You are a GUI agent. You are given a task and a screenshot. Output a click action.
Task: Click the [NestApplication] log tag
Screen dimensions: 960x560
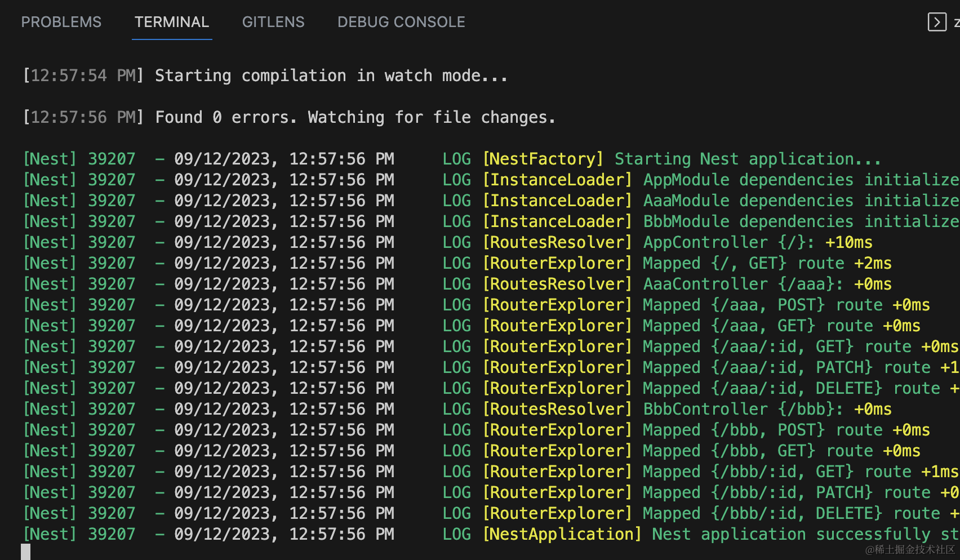[x=562, y=534]
